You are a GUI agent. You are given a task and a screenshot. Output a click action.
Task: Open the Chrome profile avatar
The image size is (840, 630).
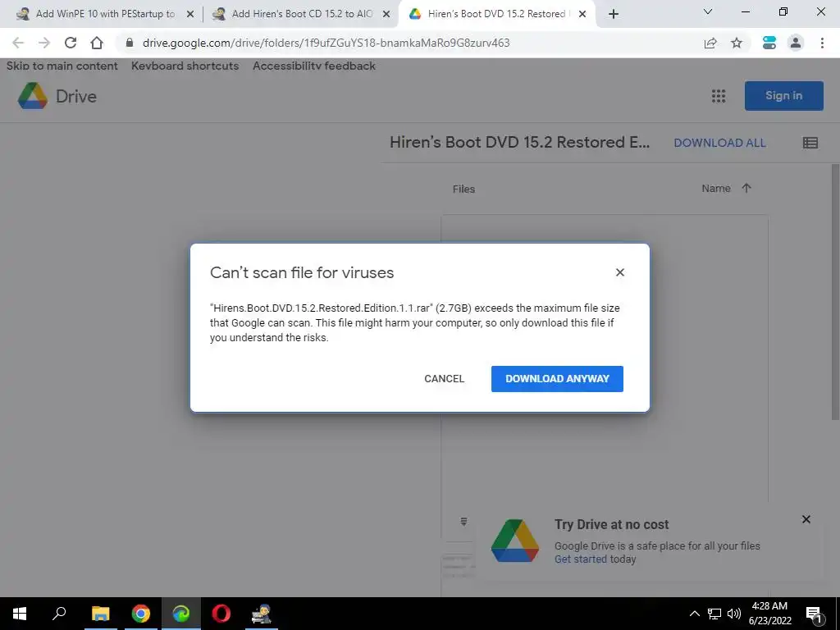(796, 43)
